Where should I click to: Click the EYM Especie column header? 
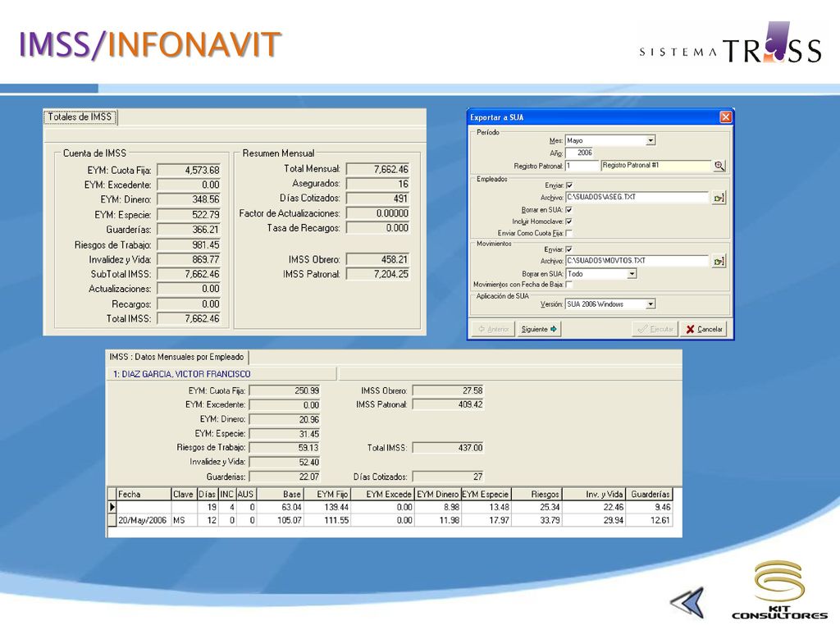click(486, 494)
